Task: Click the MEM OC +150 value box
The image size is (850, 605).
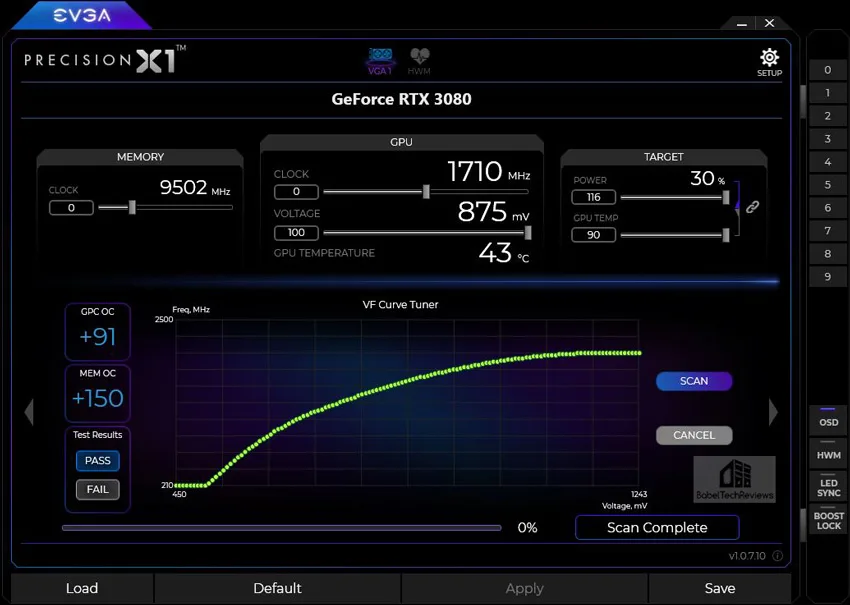Action: [x=98, y=393]
